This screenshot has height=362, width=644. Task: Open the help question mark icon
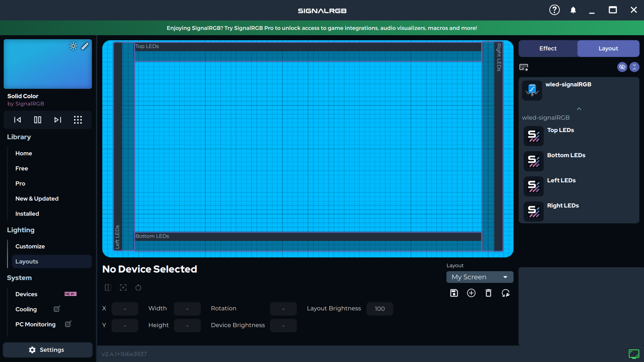(554, 10)
